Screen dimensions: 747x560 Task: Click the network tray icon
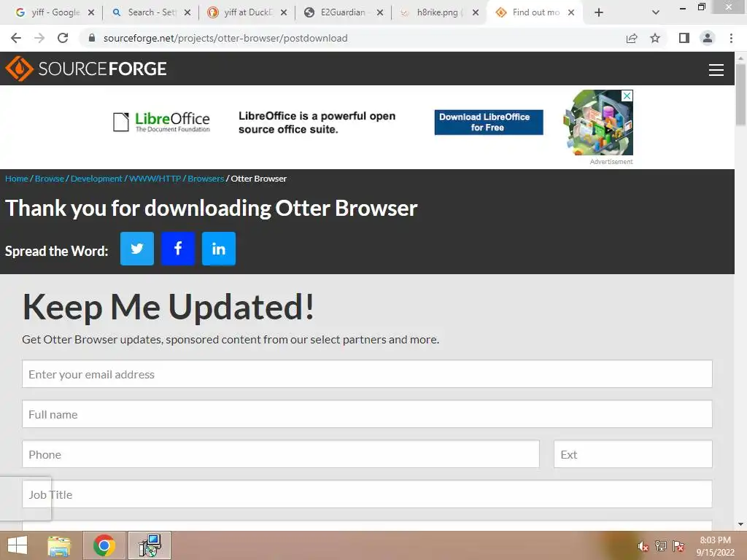pyautogui.click(x=661, y=546)
